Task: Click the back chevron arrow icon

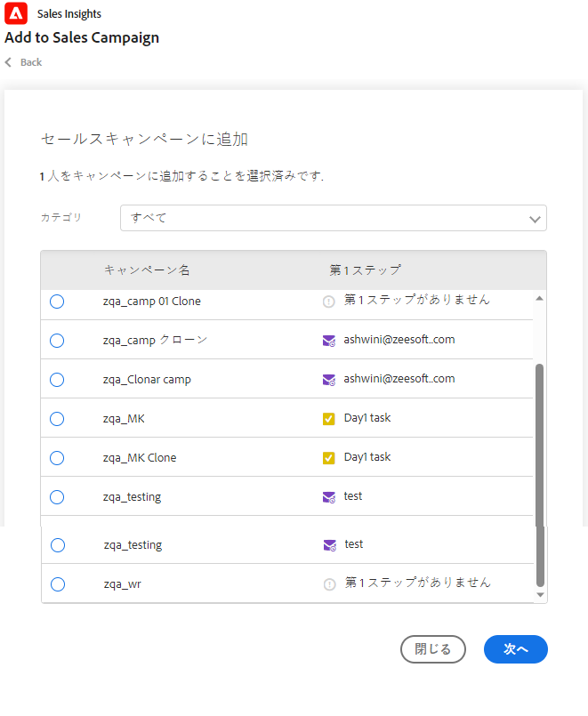Action: [x=9, y=62]
